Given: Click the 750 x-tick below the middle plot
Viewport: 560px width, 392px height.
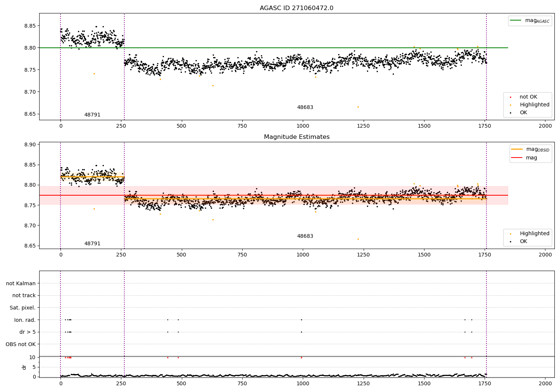Looking at the screenshot, I should [x=242, y=255].
